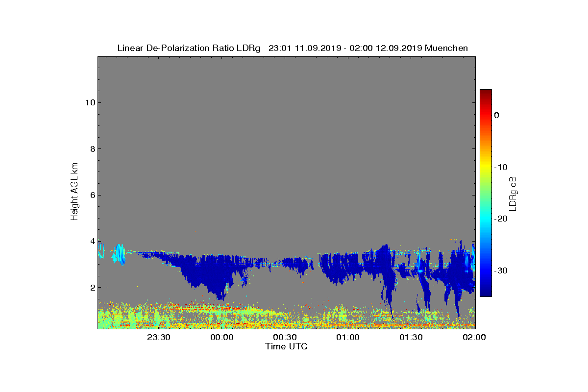Image resolution: width=588 pixels, height=392 pixels.
Task: Click the height tick label '2'
Action: coord(92,288)
